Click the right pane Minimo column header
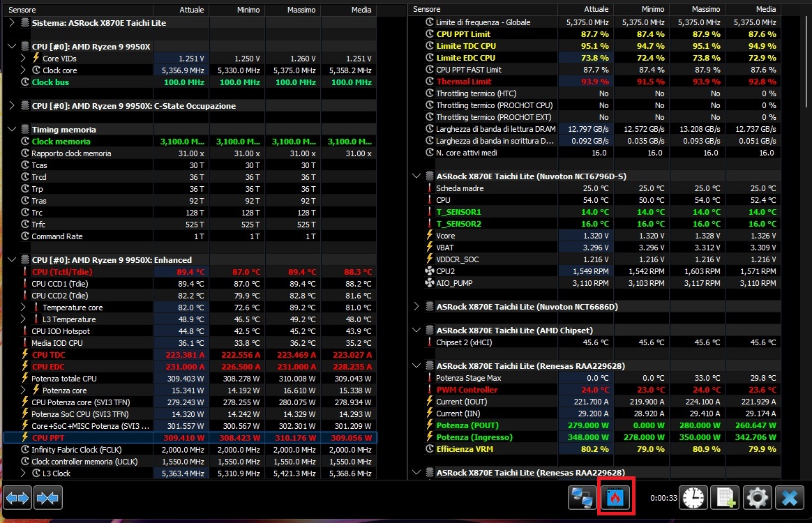 pyautogui.click(x=641, y=9)
